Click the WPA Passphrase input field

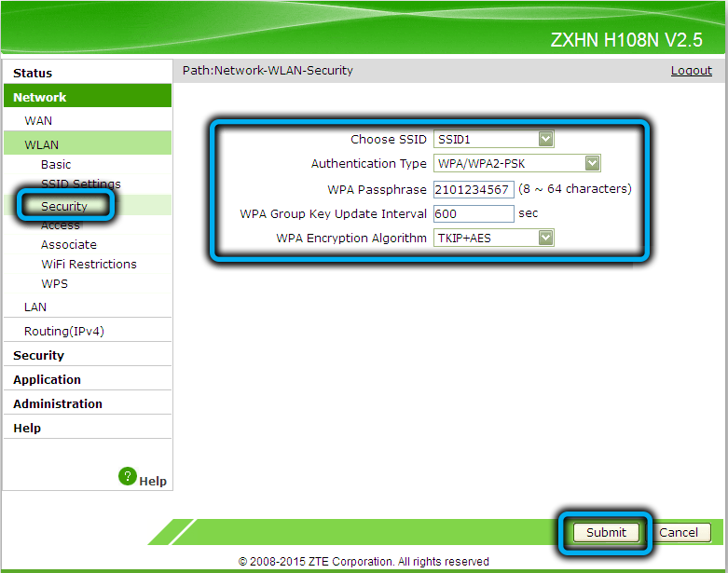pyautogui.click(x=474, y=189)
